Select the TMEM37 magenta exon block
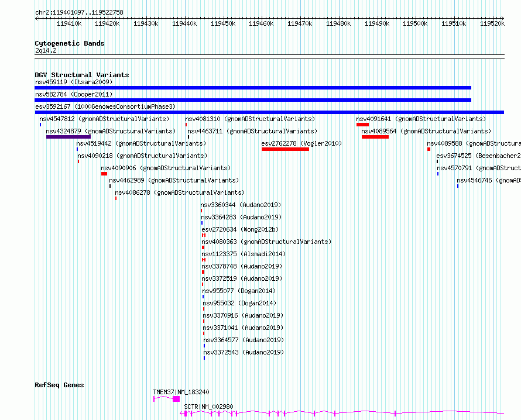This screenshot has height=420, width=521. coord(176,399)
